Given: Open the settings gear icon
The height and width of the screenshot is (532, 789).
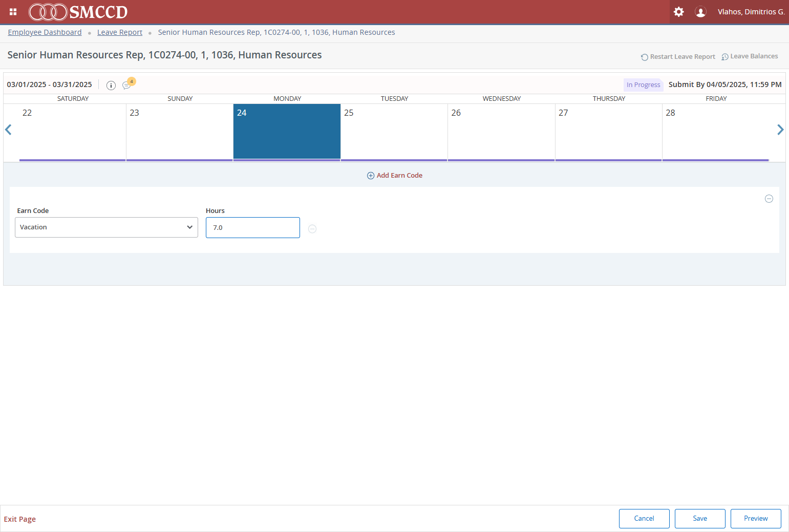Looking at the screenshot, I should 679,12.
